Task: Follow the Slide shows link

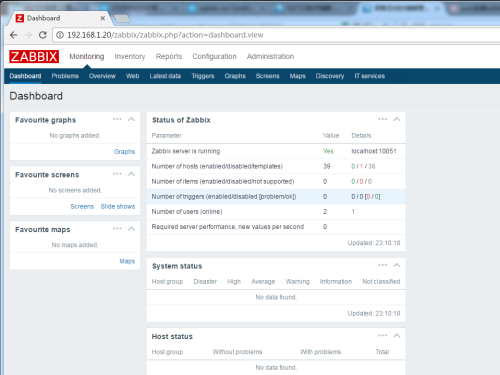Action: (x=118, y=206)
